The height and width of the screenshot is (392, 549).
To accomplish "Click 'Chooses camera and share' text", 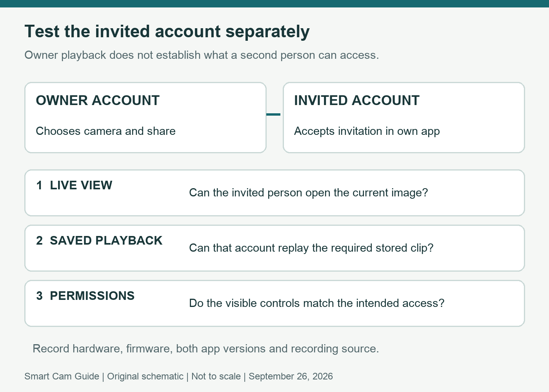I will click(105, 131).
